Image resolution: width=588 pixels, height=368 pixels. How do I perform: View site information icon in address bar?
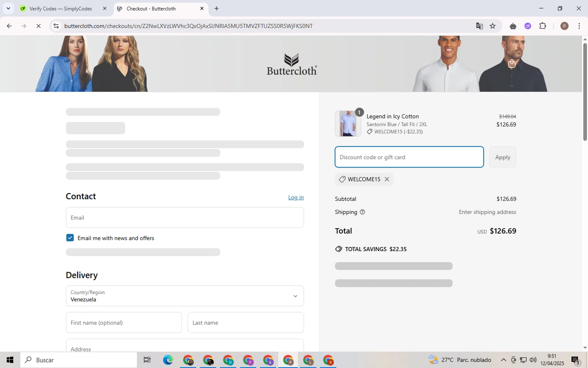[56, 26]
